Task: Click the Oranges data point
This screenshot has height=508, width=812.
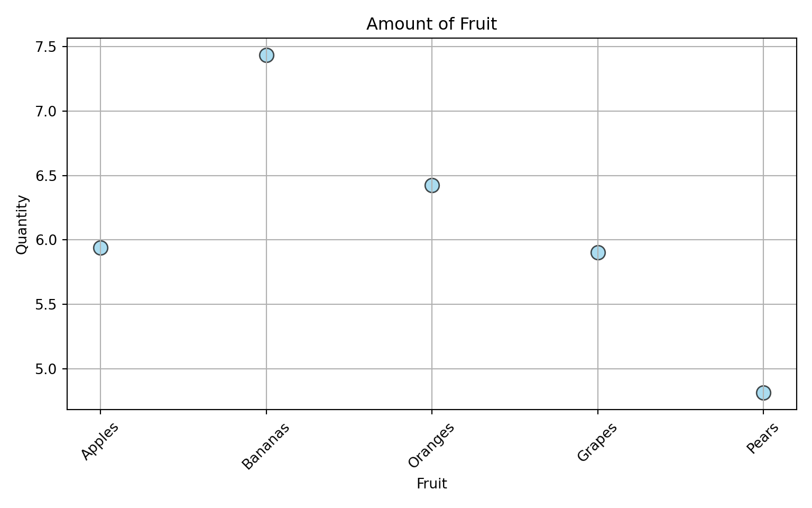Action: (432, 185)
